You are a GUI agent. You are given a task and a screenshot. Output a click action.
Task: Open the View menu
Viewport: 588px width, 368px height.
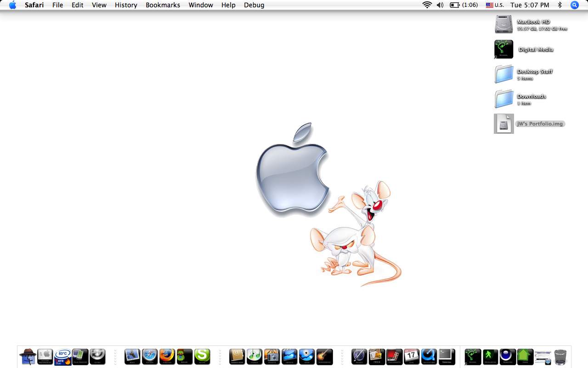coord(99,5)
